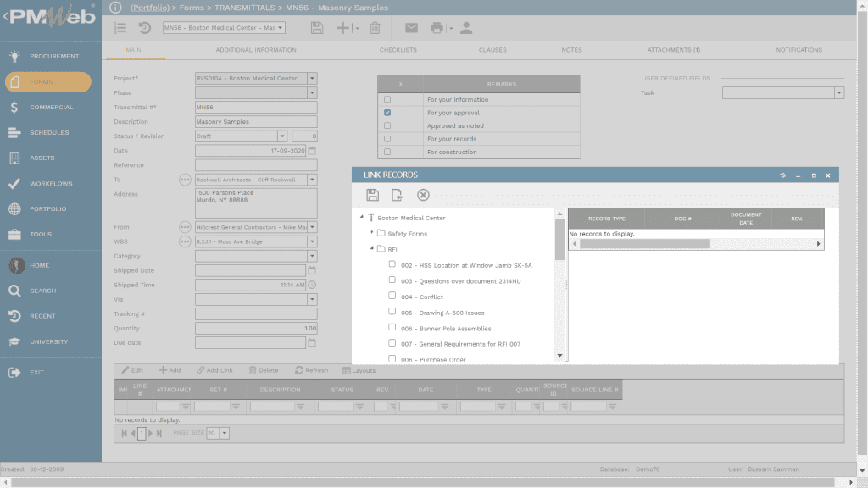Screen dimensions: 868x488
Task: Click into the Tracking # input field
Action: coord(256,313)
